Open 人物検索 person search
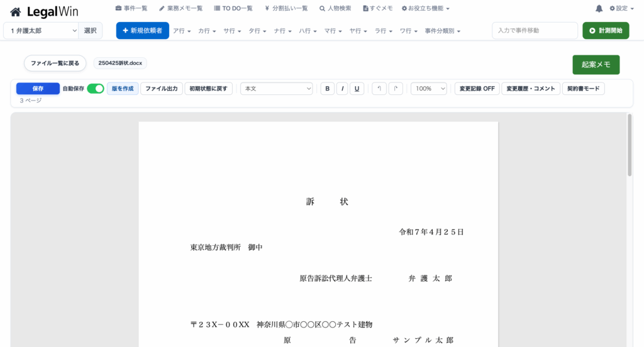 pos(335,8)
